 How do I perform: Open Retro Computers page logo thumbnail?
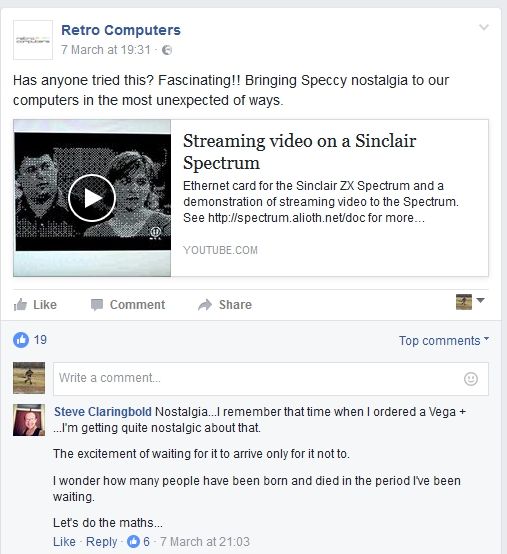point(33,40)
